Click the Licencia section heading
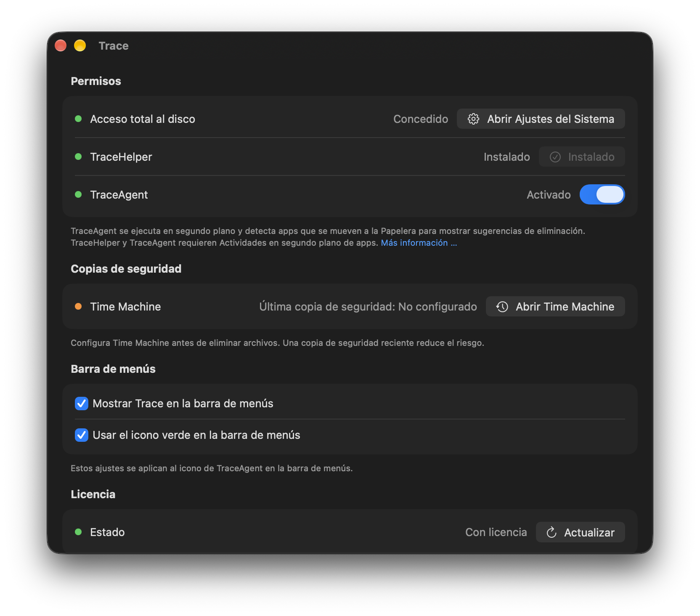The width and height of the screenshot is (700, 616). coord(93,494)
